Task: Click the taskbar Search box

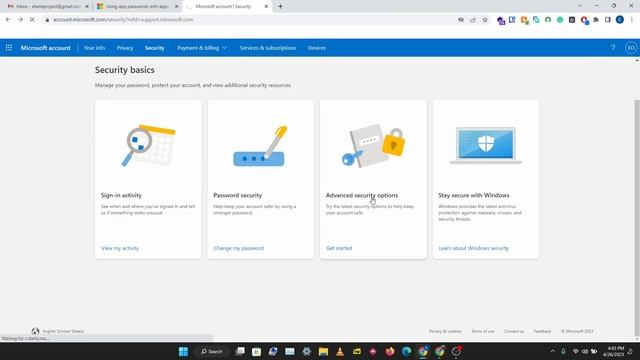Action: tap(211, 351)
